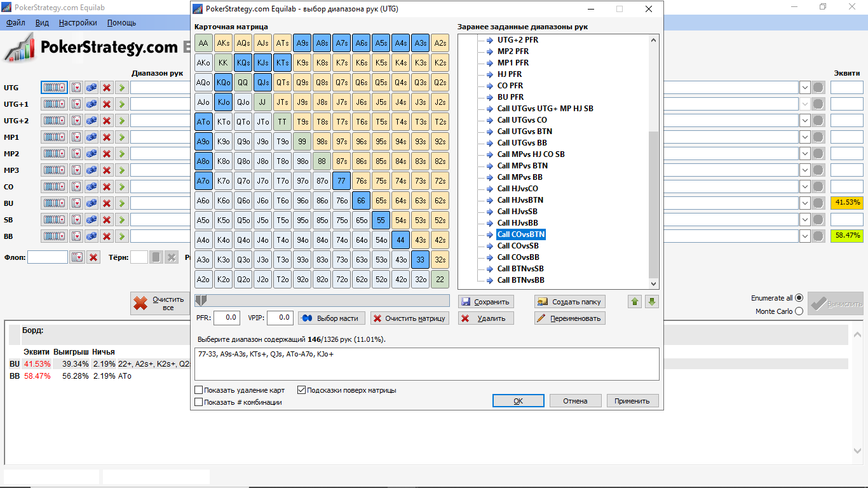Open the Помощь menu

coord(121,22)
